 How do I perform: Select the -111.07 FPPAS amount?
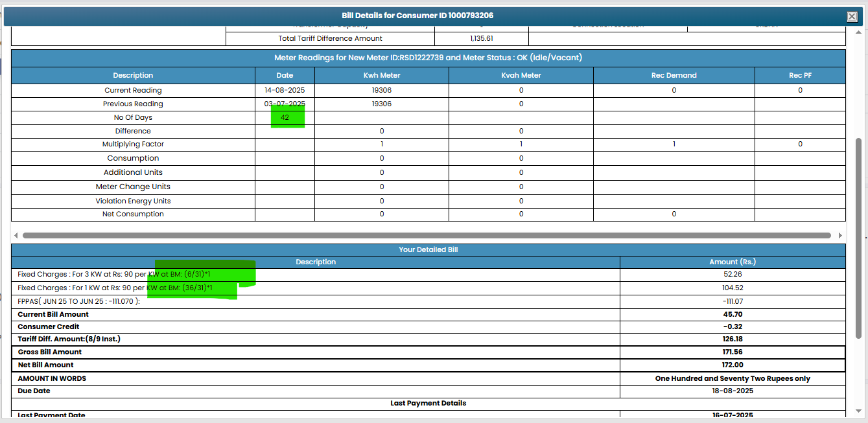(733, 301)
